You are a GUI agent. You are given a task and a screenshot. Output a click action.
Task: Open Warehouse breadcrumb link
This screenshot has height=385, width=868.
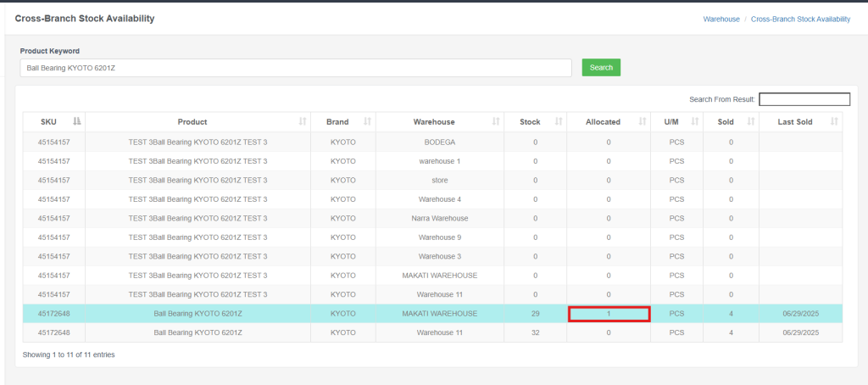coord(721,19)
